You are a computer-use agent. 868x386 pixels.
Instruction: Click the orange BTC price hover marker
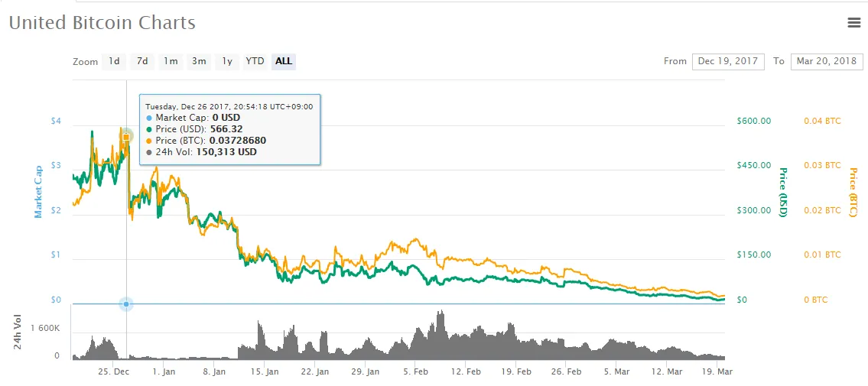[126, 137]
